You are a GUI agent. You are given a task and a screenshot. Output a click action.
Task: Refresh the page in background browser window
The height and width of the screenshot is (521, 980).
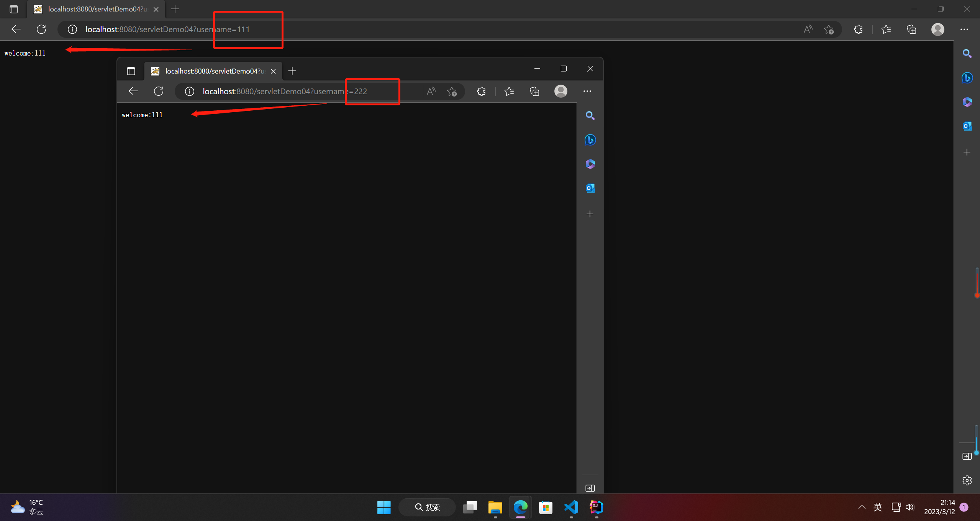[x=41, y=29]
